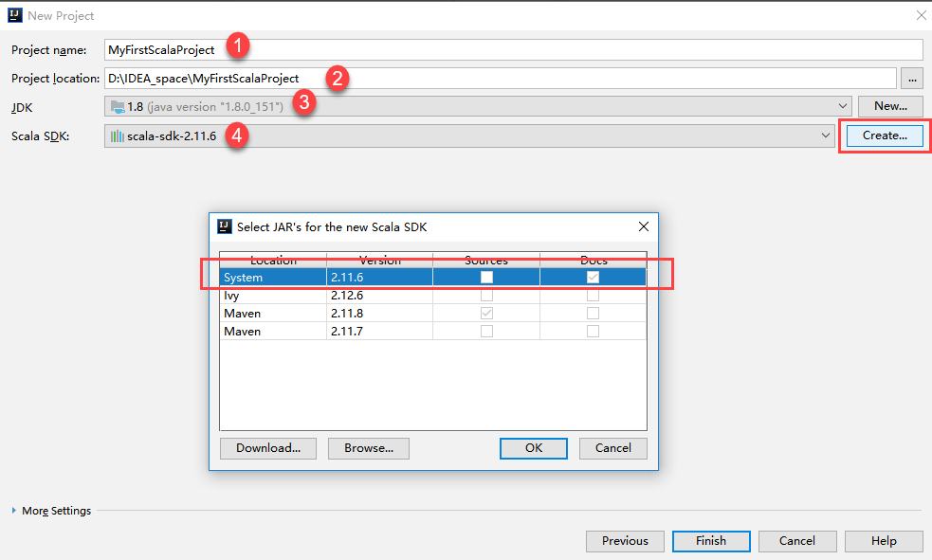Viewport: 932px width, 560px height.
Task: Click the version cell 2.11.8
Action: 380,313
